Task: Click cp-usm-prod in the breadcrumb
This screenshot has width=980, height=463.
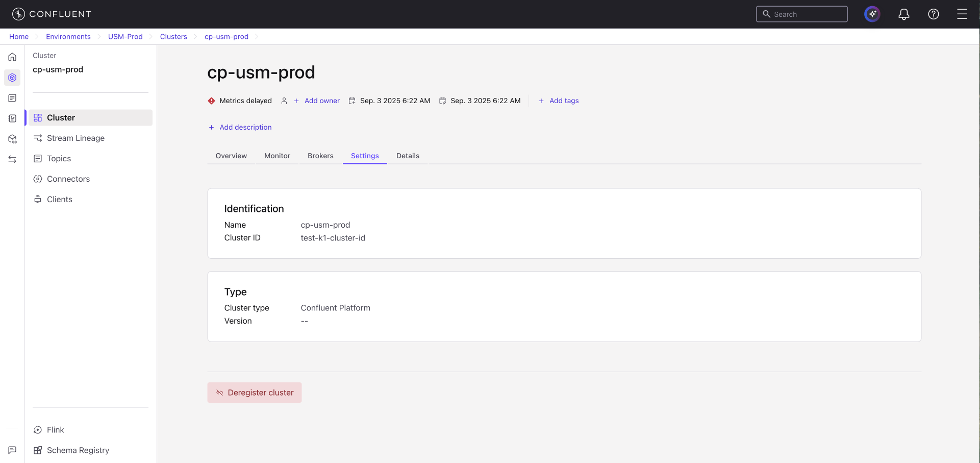Action: (227, 37)
